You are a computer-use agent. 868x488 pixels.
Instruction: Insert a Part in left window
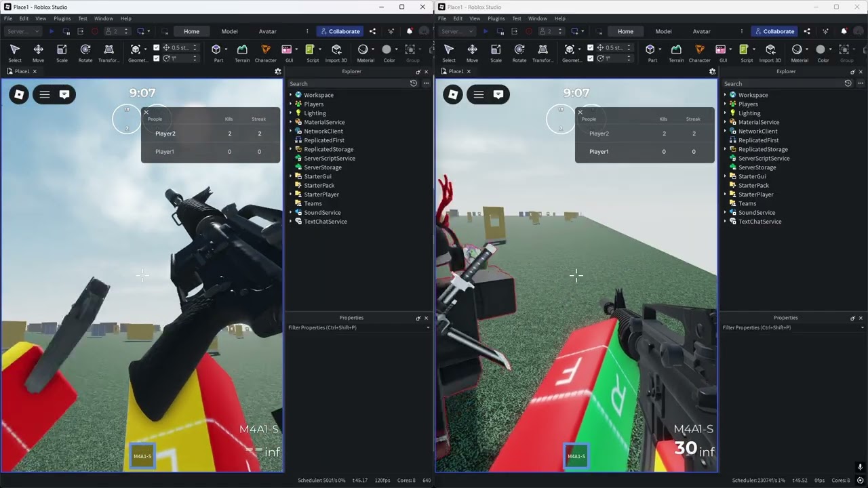pos(218,53)
